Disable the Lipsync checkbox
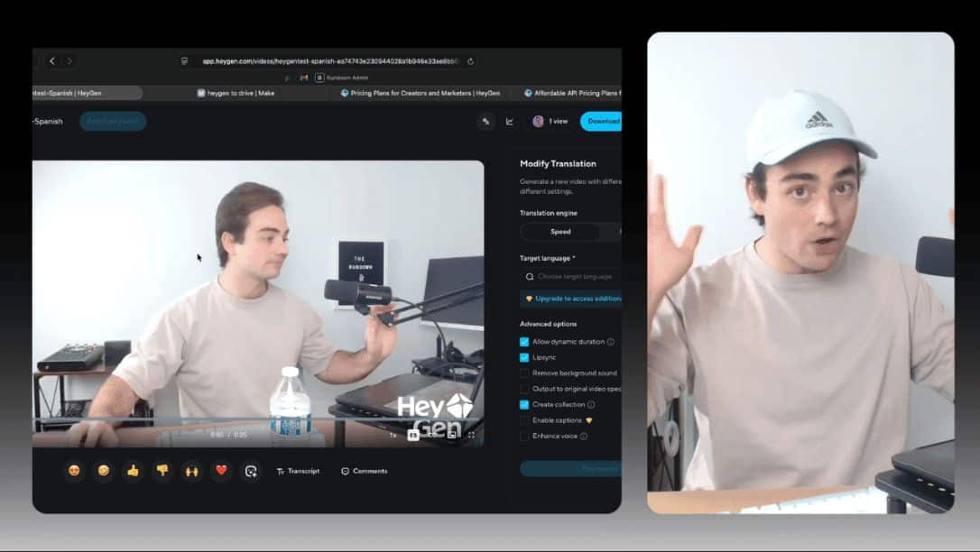Viewport: 980px width, 552px height. coord(524,357)
